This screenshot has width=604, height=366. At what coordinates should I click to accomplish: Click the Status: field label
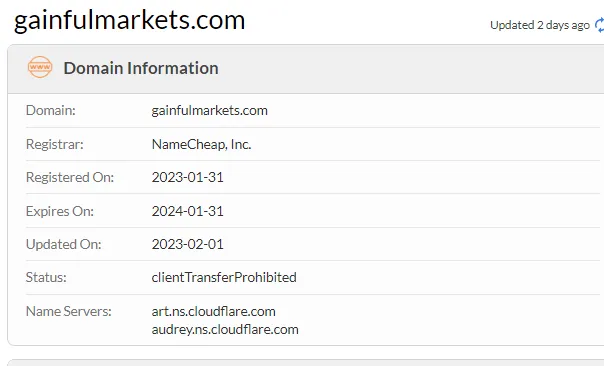[x=46, y=277]
